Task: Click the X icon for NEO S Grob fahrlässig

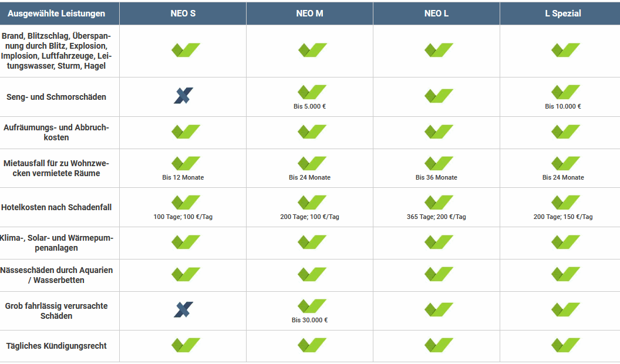Action: pyautogui.click(x=183, y=309)
